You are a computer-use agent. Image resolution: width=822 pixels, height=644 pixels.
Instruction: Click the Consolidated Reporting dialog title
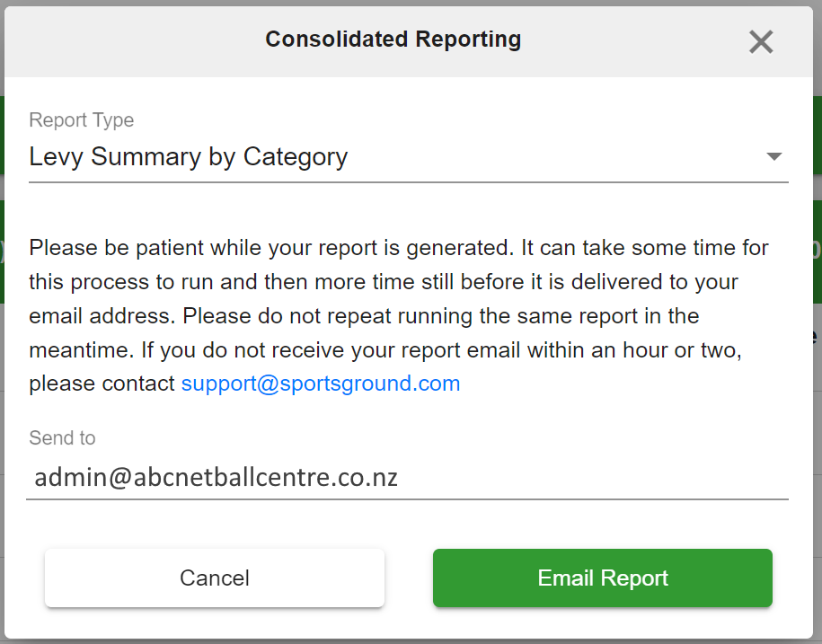point(393,40)
